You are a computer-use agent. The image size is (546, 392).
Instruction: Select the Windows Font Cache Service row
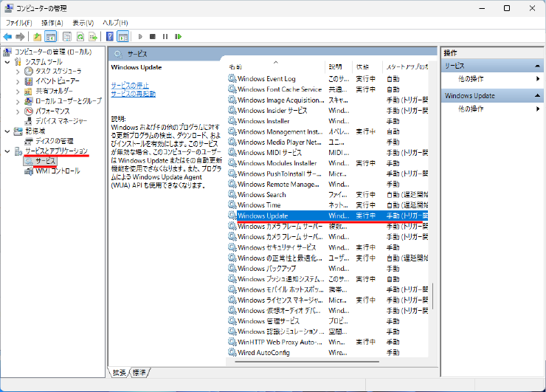point(328,89)
